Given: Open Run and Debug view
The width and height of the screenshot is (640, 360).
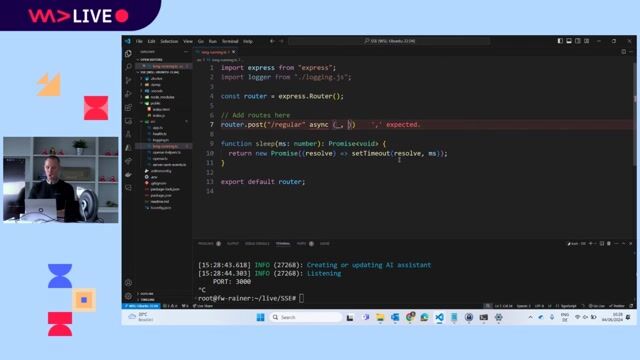Looking at the screenshot, I should point(128,94).
